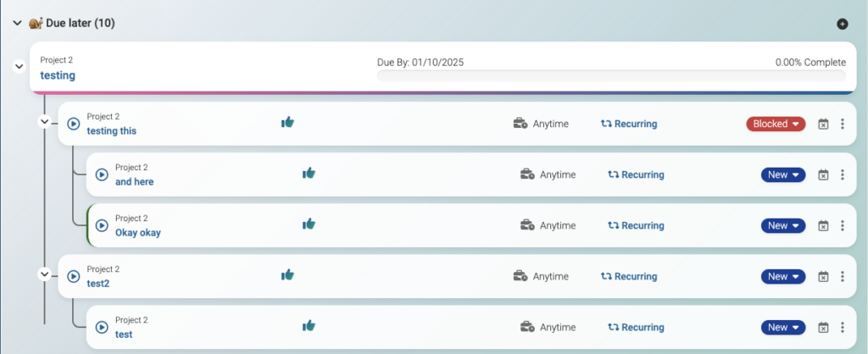868x354 pixels.
Task: Open New status dropdown on 'test' row
Action: (783, 328)
